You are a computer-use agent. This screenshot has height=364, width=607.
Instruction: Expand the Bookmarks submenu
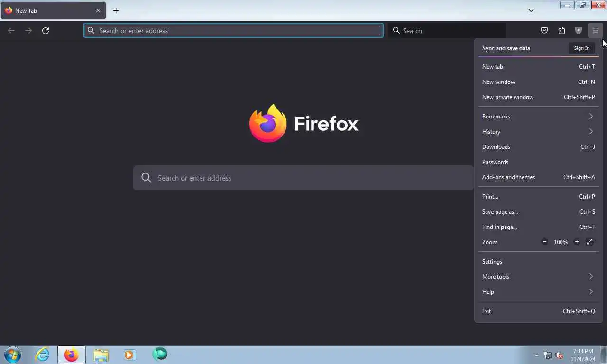[538, 117]
